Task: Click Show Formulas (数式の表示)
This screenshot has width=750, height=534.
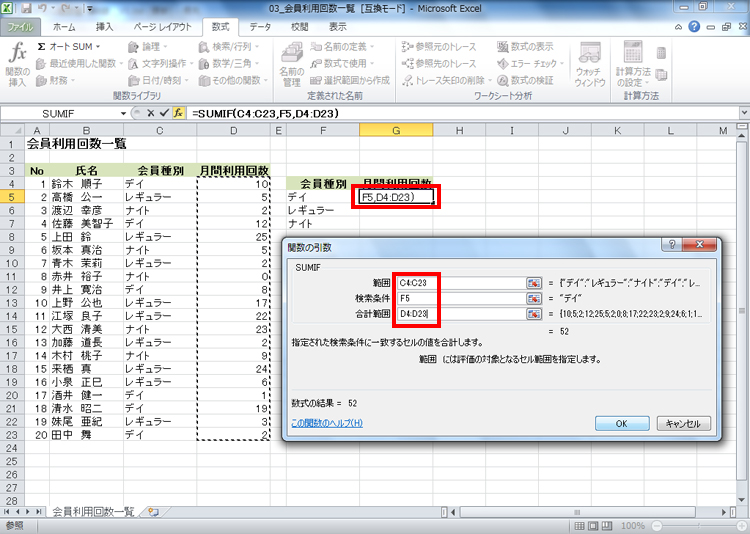Action: pyautogui.click(x=525, y=46)
